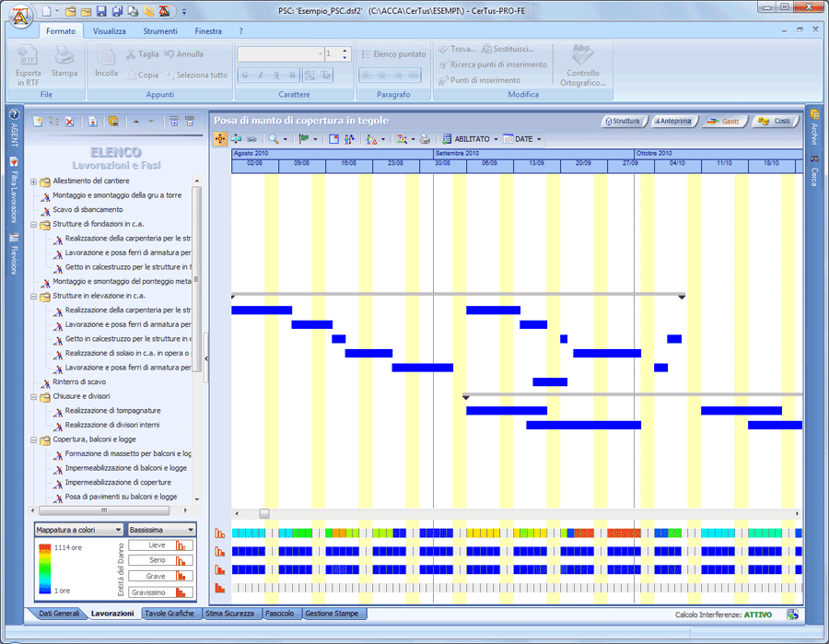The width and height of the screenshot is (829, 644).
Task: Open the Help agent icon on left sidebar
Action: (14, 115)
